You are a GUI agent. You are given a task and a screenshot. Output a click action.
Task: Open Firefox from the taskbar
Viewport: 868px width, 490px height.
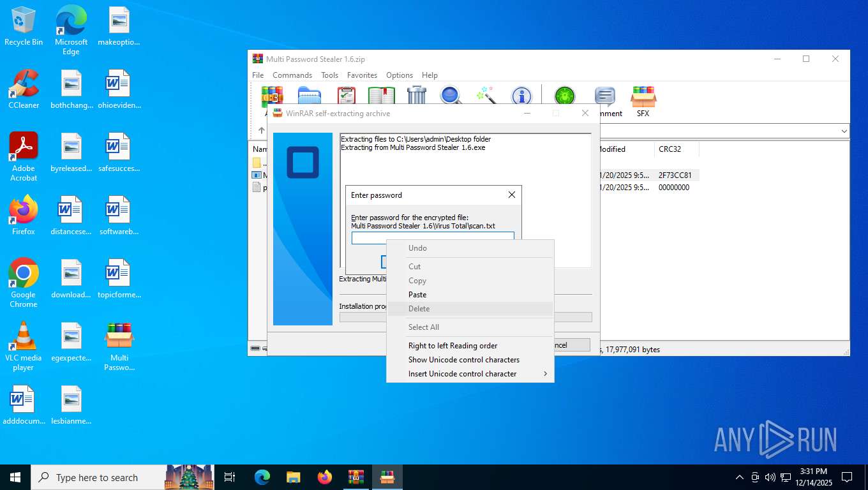pyautogui.click(x=325, y=477)
